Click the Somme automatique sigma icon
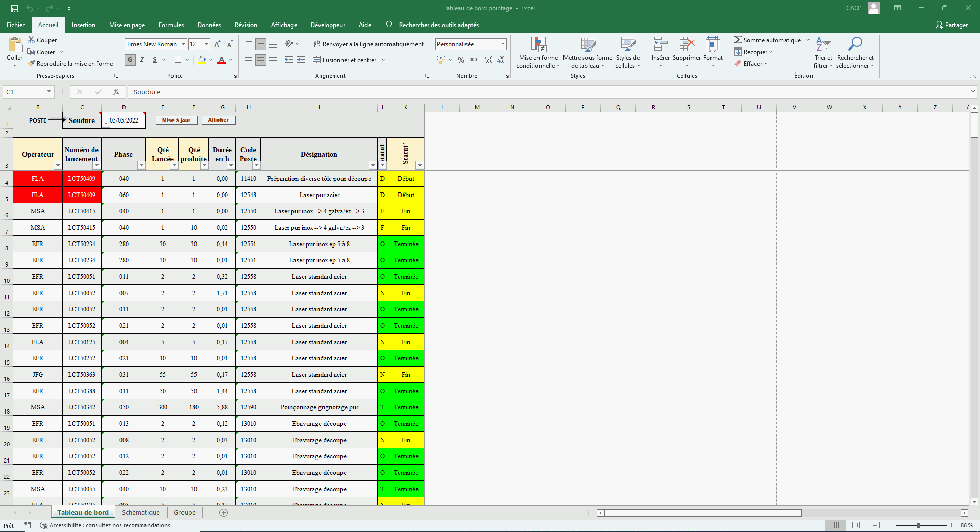 coord(738,40)
